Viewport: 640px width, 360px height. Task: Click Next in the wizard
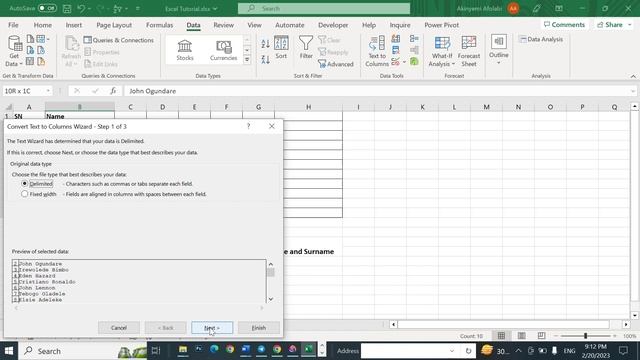pos(212,328)
